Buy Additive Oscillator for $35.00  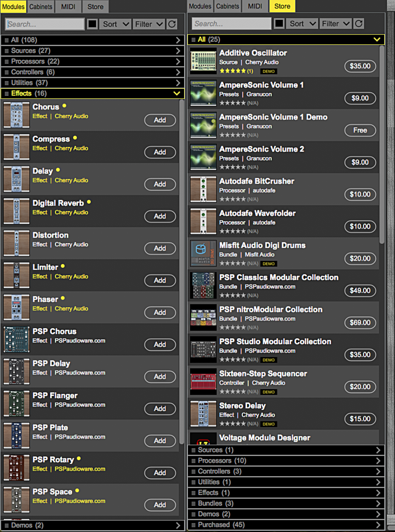pos(360,66)
